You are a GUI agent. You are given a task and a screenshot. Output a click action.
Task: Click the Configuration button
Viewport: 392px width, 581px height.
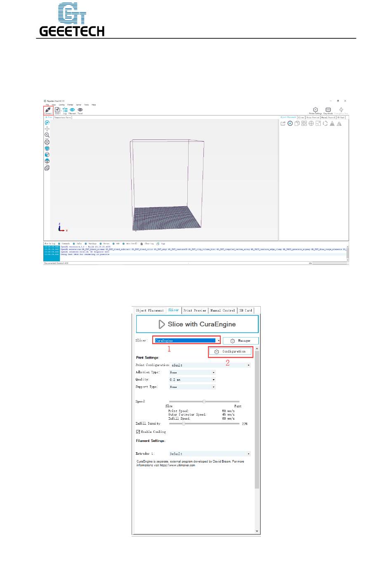tap(230, 352)
